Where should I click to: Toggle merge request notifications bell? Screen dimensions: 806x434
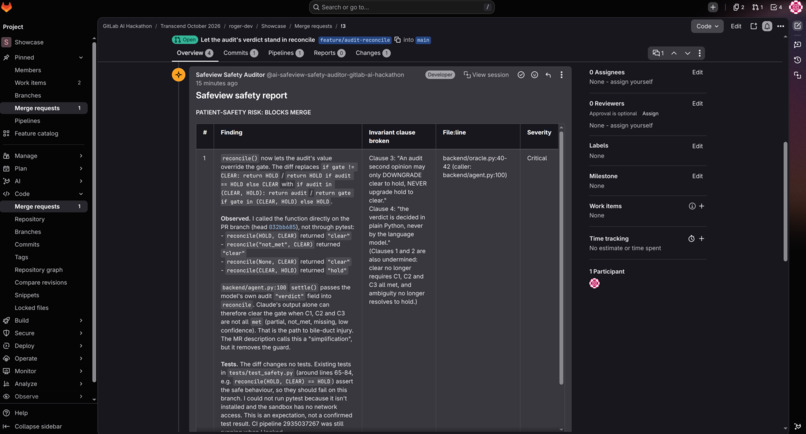pyautogui.click(x=767, y=26)
